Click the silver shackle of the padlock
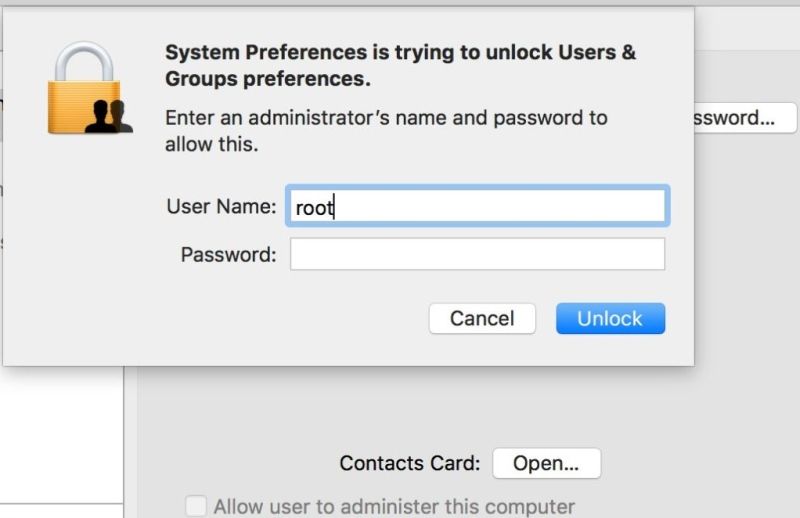Viewport: 800px width, 518px height. click(x=84, y=61)
